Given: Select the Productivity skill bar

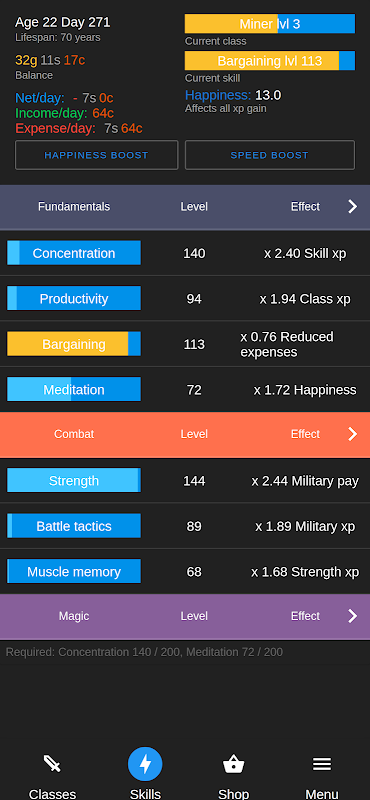Looking at the screenshot, I should tap(74, 298).
